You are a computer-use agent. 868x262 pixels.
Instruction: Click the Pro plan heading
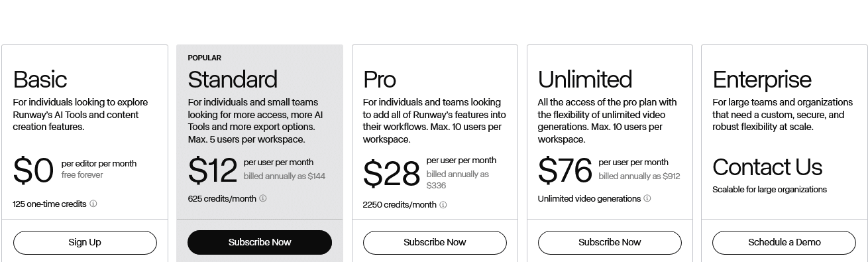pos(380,80)
